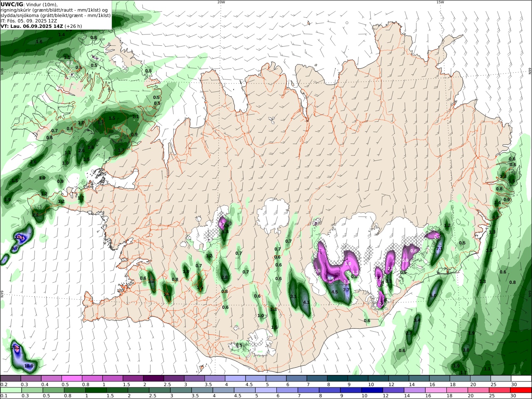This screenshot has height=399, width=532.
Task: Click the pale green swatch between 0.1 and 0.3, lower legend
Action: pos(11,390)
